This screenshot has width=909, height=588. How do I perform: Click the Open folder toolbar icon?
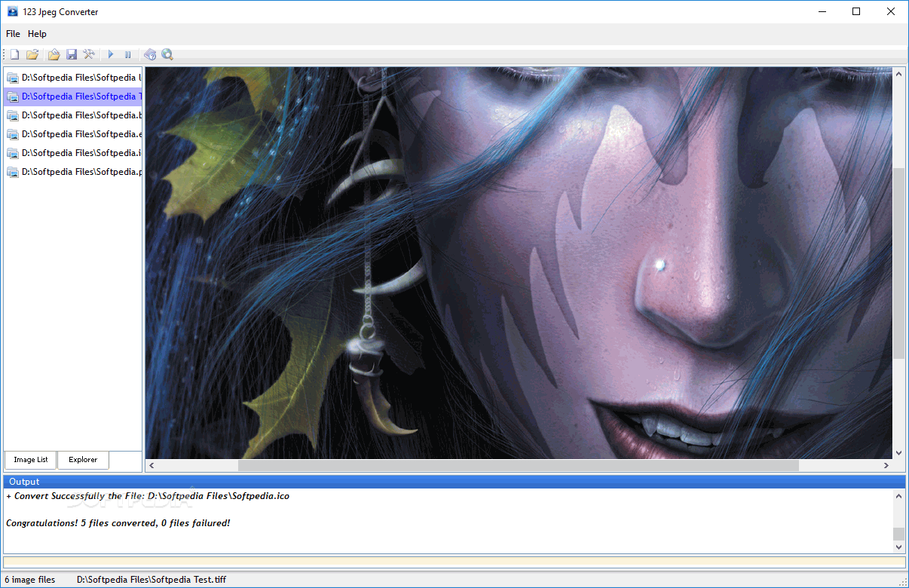coord(32,54)
